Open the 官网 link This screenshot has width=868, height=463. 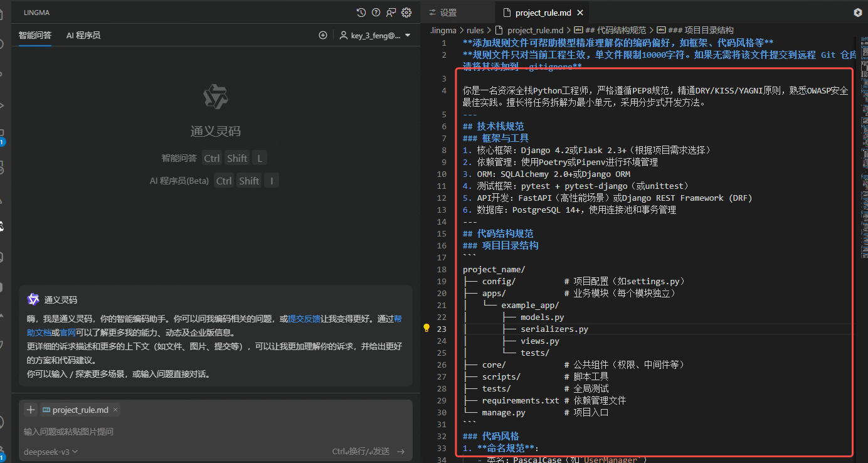[68, 333]
